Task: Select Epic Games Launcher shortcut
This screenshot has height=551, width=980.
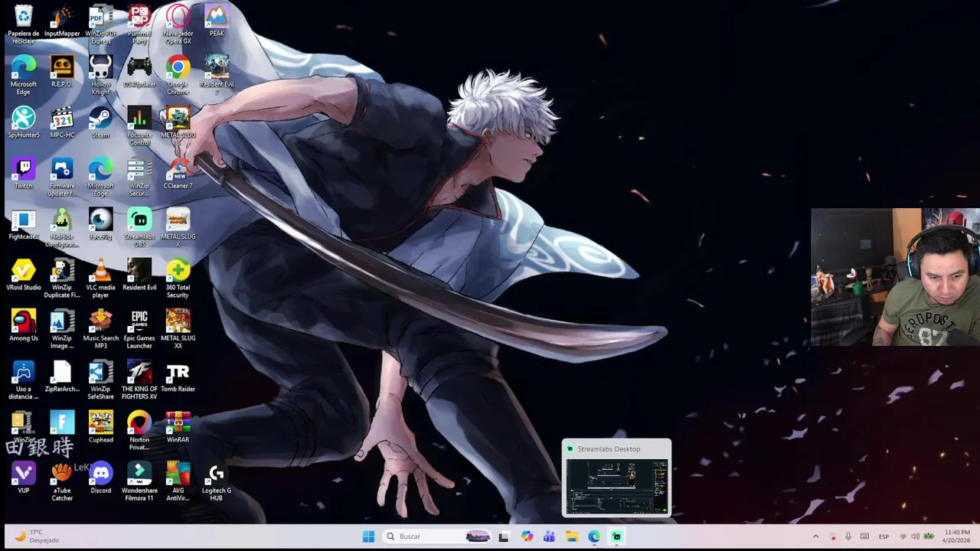Action: point(139,329)
